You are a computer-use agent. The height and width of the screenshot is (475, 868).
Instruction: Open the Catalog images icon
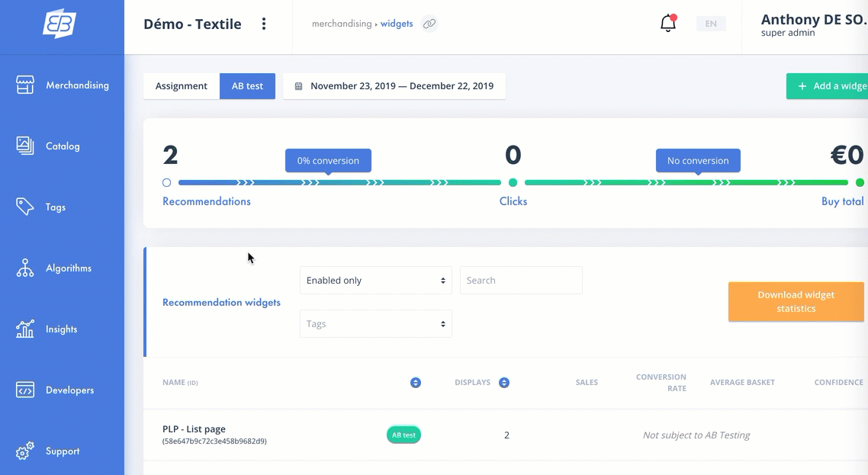[25, 146]
